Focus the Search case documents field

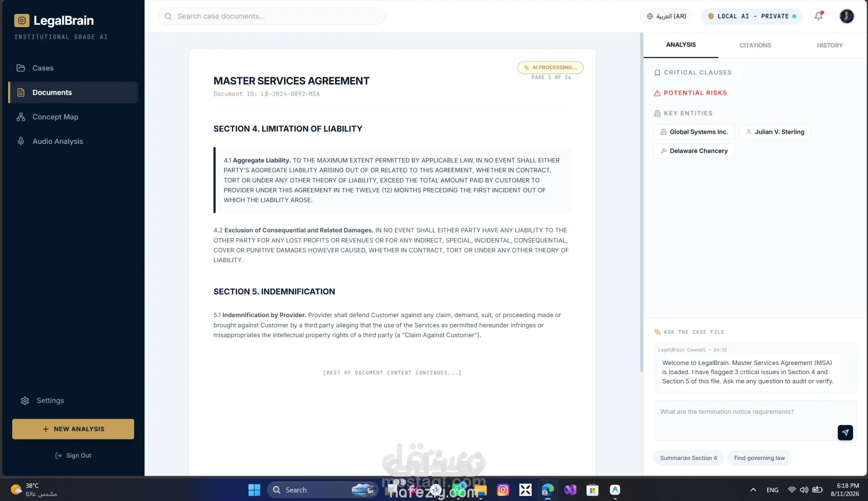click(x=271, y=16)
